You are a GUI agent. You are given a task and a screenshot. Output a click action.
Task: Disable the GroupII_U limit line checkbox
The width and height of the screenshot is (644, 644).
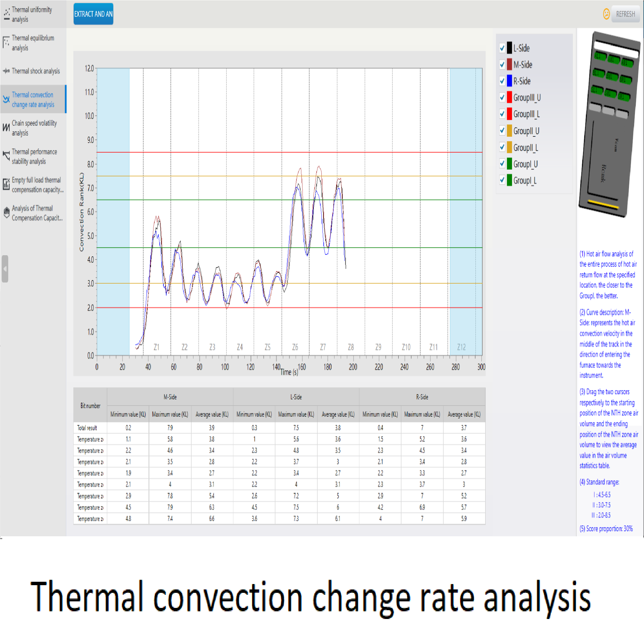[502, 131]
